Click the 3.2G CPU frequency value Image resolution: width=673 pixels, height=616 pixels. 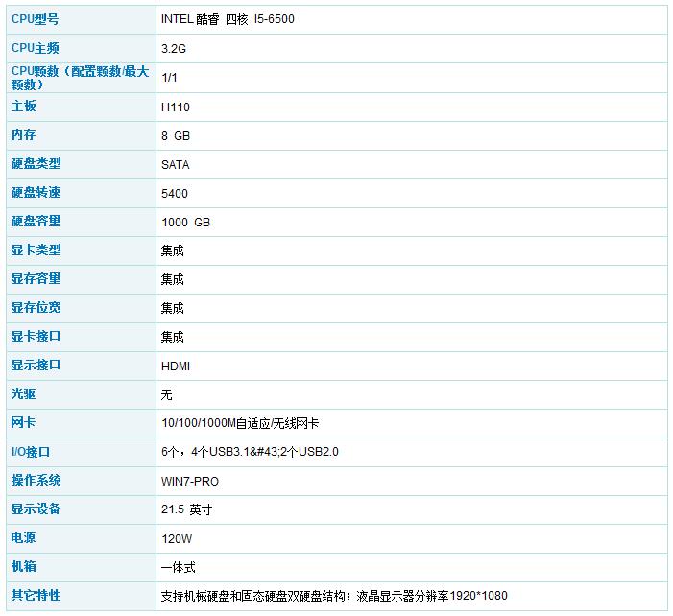click(174, 49)
